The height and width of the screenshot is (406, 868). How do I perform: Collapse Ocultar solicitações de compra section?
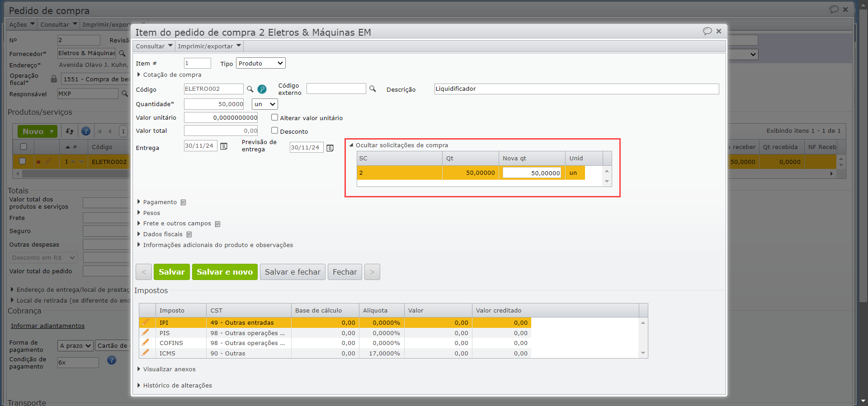401,145
